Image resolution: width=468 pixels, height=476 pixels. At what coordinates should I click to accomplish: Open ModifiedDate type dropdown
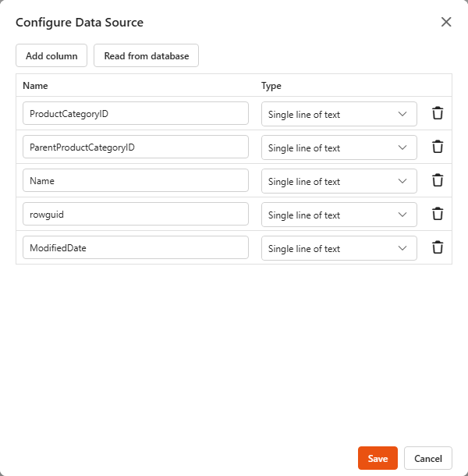point(339,248)
